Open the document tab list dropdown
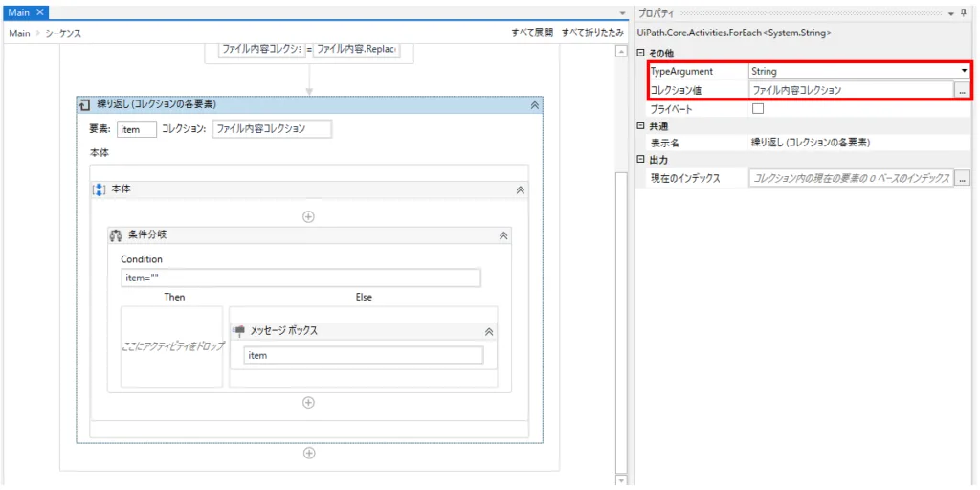The width and height of the screenshot is (980, 490). (622, 13)
